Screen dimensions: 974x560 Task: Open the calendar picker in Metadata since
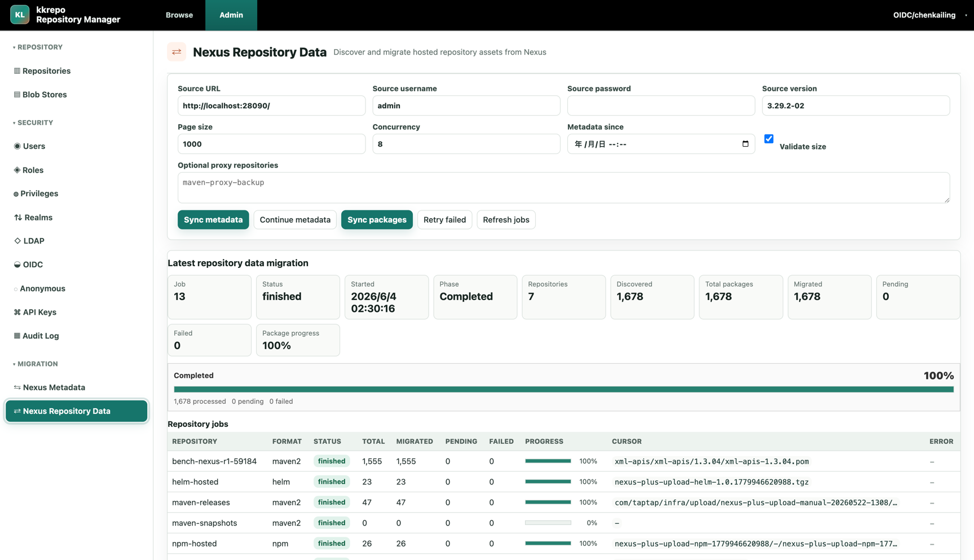pos(745,144)
